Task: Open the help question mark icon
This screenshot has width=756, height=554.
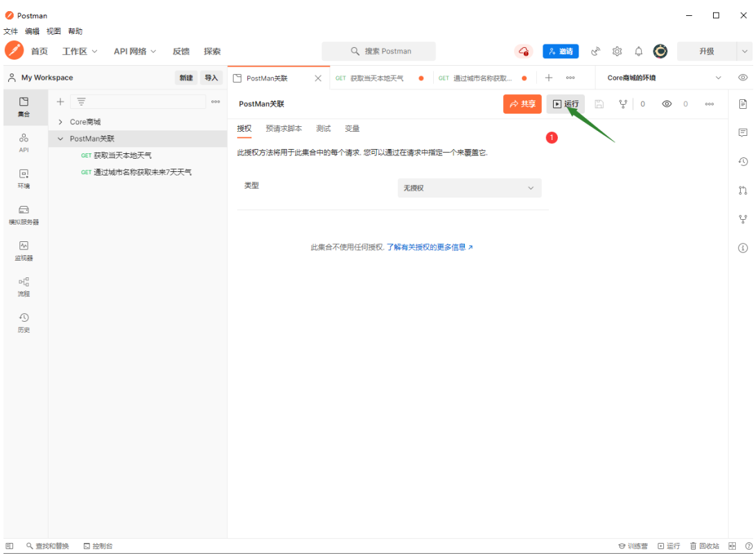Action: [747, 546]
